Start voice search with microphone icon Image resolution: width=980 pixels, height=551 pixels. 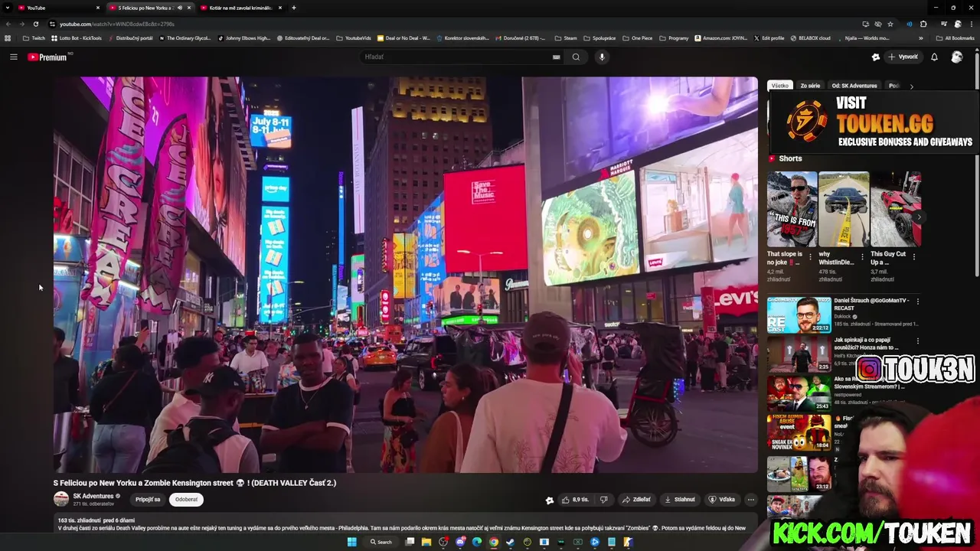(602, 57)
